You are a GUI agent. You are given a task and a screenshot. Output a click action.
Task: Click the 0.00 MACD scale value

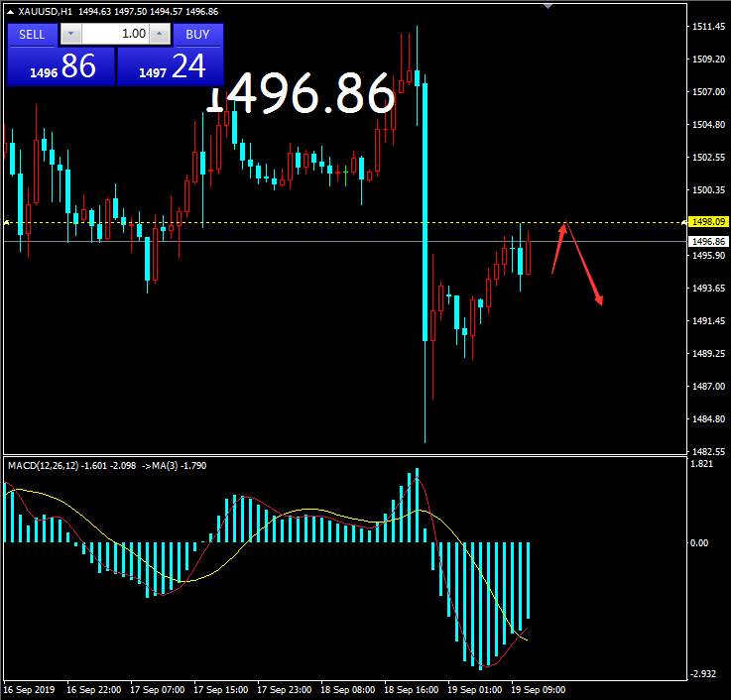(x=699, y=543)
